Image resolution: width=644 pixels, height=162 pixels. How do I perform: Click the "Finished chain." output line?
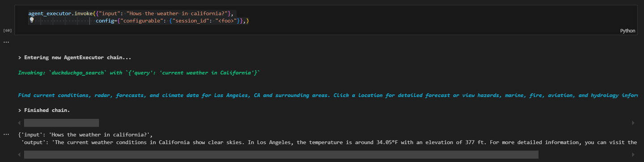pos(44,110)
